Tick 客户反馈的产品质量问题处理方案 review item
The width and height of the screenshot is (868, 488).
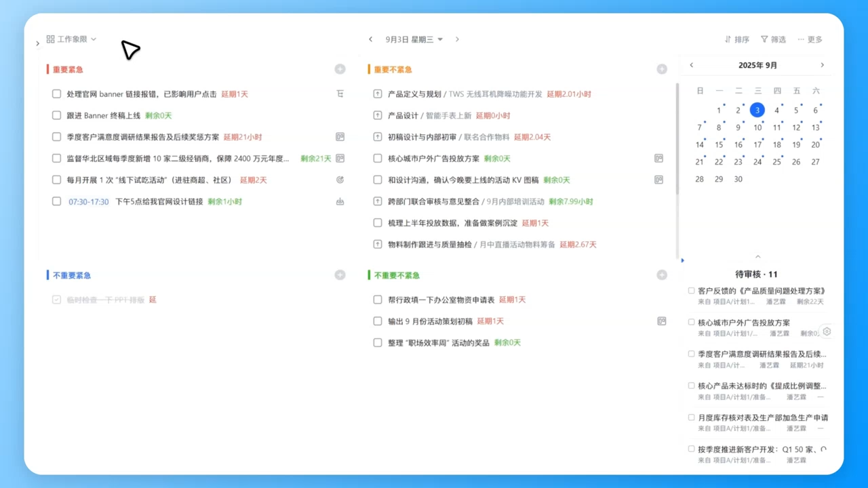point(692,291)
